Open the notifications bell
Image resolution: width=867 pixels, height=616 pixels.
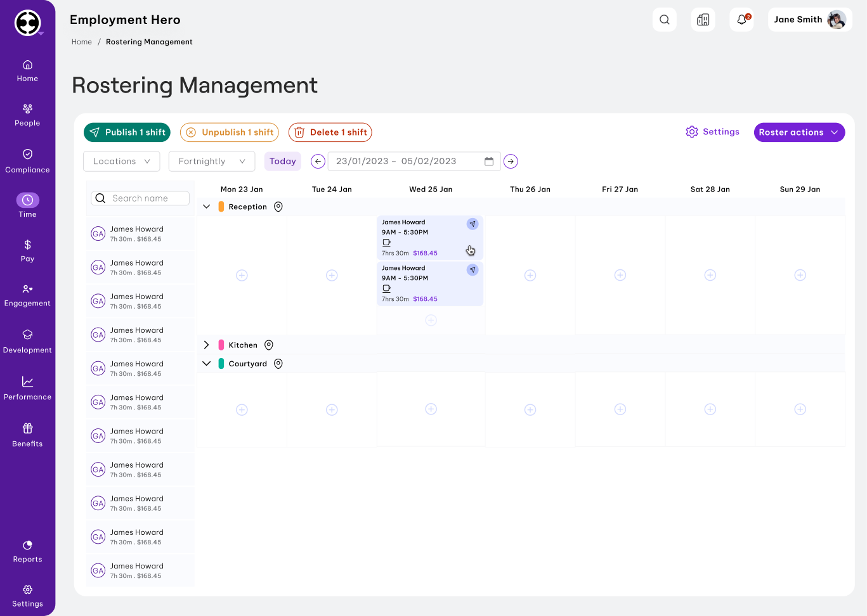[x=741, y=20]
